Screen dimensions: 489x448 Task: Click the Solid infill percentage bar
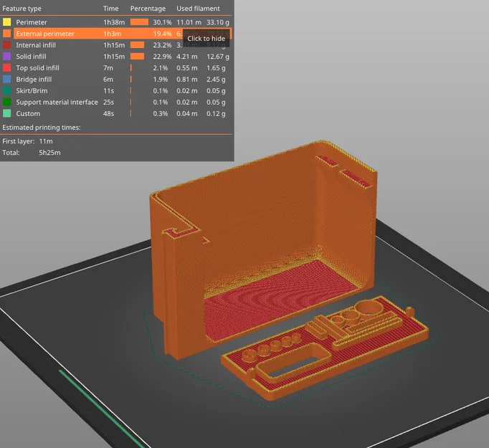[x=137, y=57]
